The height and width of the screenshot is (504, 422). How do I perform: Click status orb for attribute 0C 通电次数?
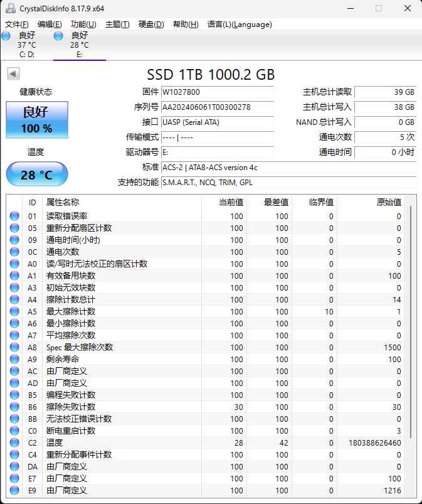(14, 252)
